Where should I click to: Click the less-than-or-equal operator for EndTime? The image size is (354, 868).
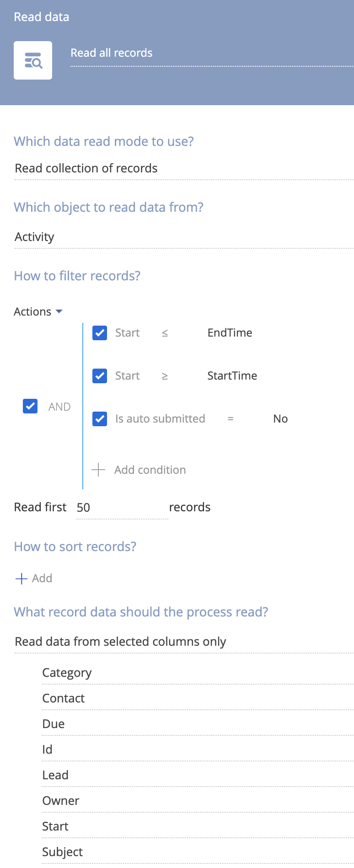coord(165,333)
